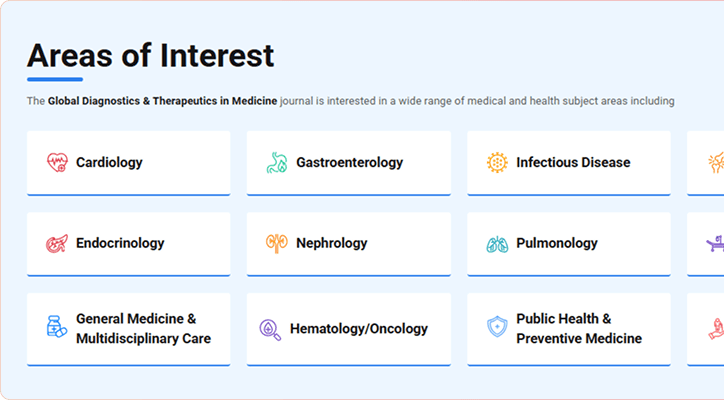Open the Cardiology label link
This screenshot has width=724, height=400.
tap(109, 162)
